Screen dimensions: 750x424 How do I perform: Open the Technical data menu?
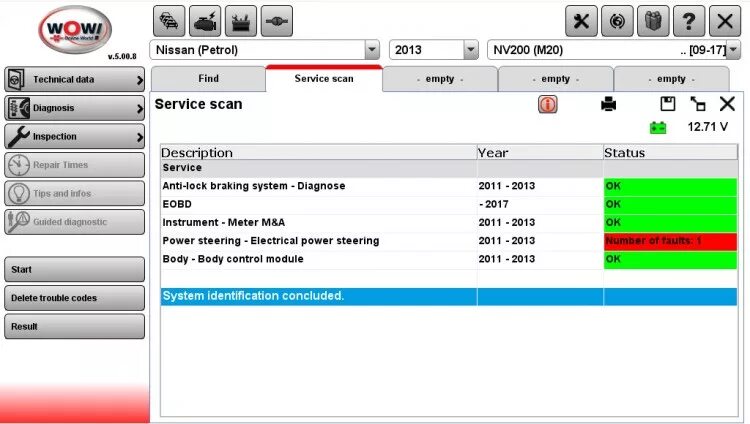74,79
